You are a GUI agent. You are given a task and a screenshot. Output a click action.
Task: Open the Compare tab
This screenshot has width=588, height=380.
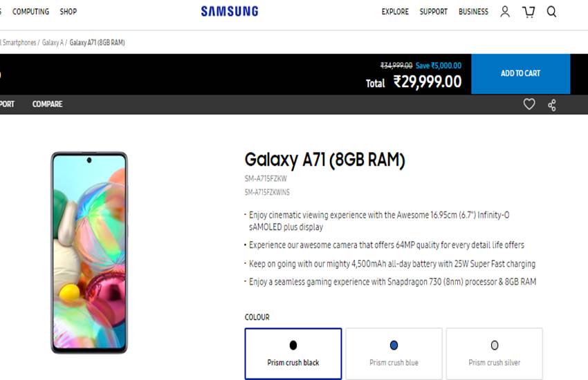(x=47, y=104)
